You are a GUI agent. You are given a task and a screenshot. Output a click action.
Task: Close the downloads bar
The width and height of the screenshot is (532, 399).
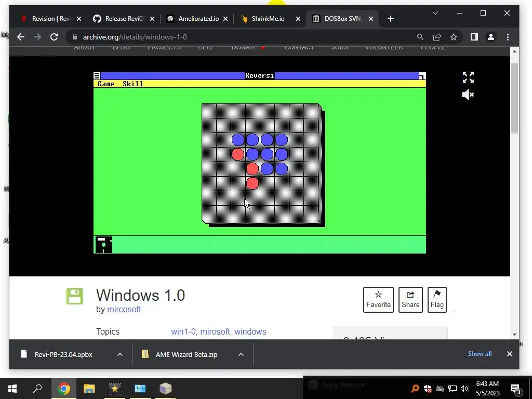pos(509,354)
